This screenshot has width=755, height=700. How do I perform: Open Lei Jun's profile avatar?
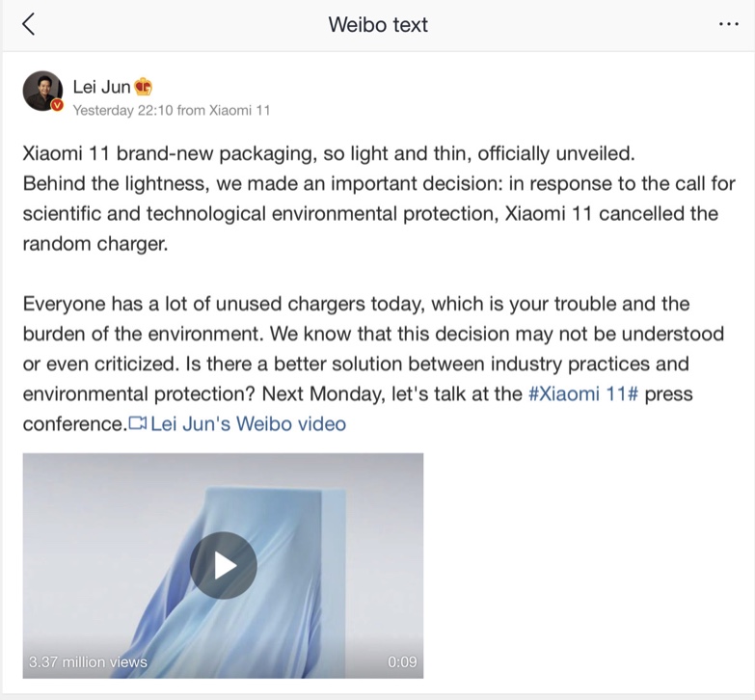(42, 90)
